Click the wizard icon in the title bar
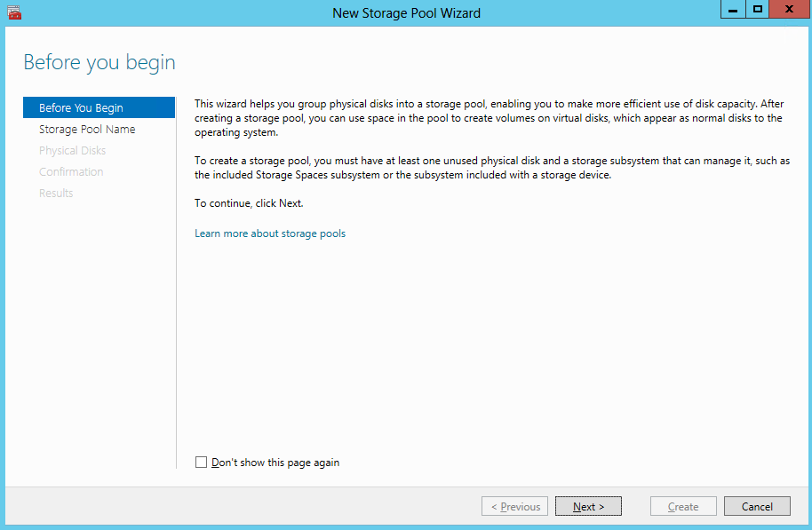This screenshot has width=812, height=530. [14, 13]
